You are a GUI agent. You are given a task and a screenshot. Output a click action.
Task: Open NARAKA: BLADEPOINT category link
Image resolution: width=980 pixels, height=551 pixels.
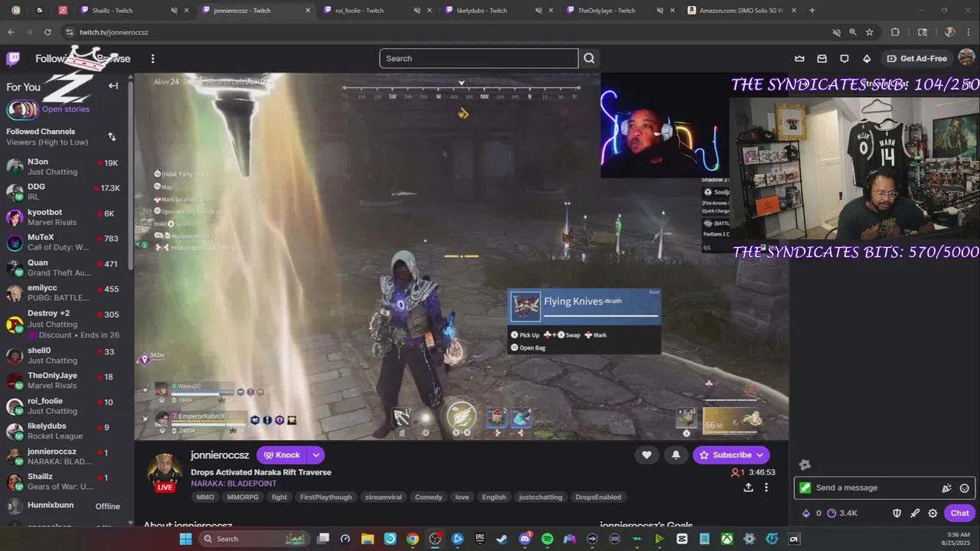(234, 484)
